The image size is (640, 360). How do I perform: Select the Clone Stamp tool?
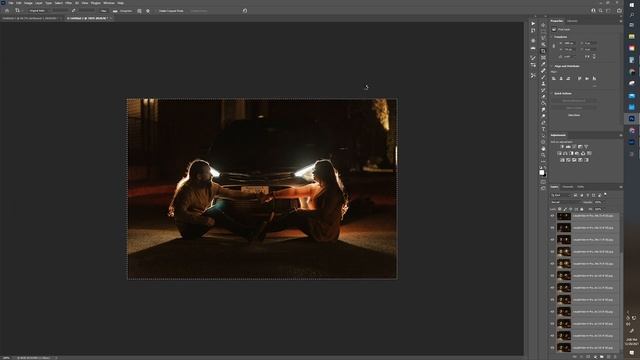[543, 83]
